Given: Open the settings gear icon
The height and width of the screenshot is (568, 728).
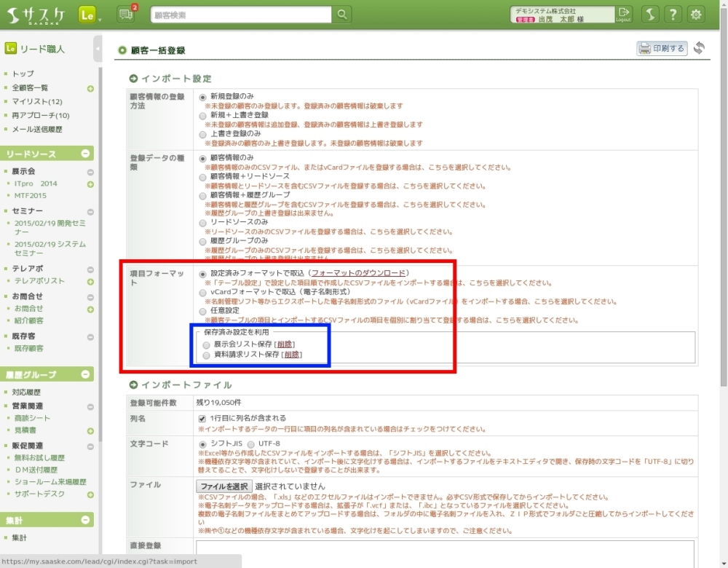Looking at the screenshot, I should (697, 15).
